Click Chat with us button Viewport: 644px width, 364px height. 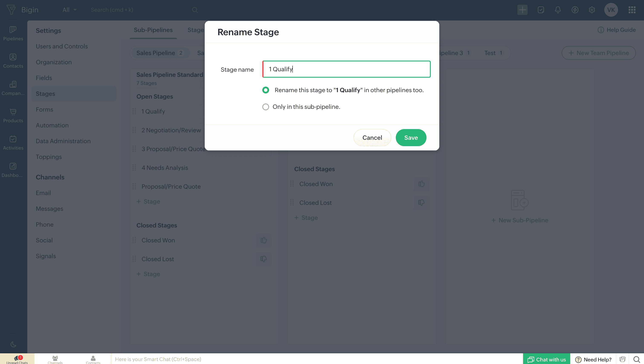click(546, 359)
